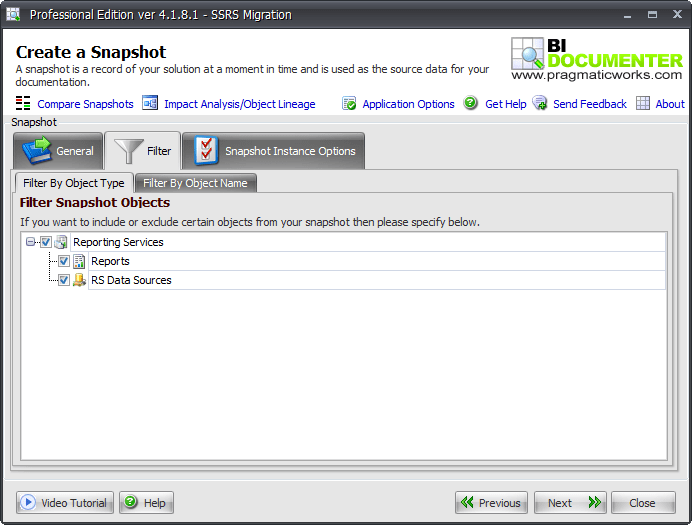Click the Close button at bottom

click(643, 502)
